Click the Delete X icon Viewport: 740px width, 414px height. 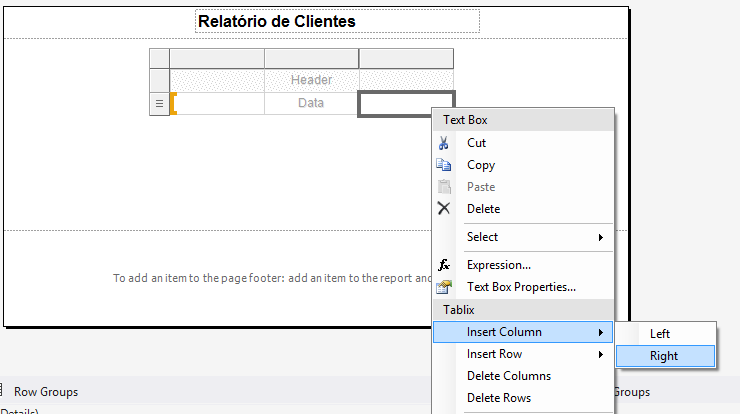pos(444,209)
